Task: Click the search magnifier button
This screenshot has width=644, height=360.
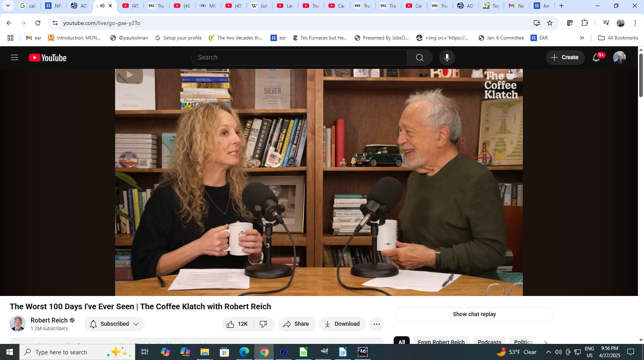Action: [419, 58]
